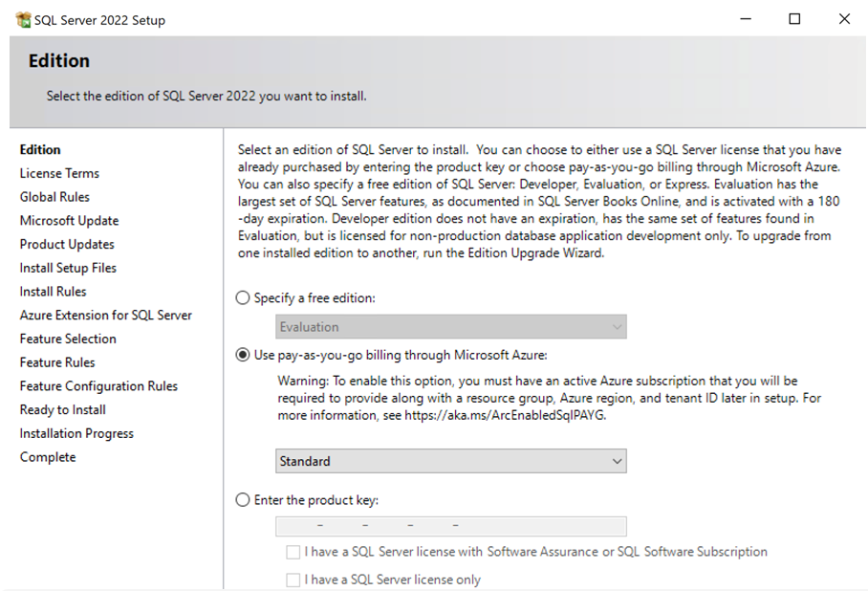The height and width of the screenshot is (591, 868).
Task: Select Global Rules in the step list
Action: (54, 197)
